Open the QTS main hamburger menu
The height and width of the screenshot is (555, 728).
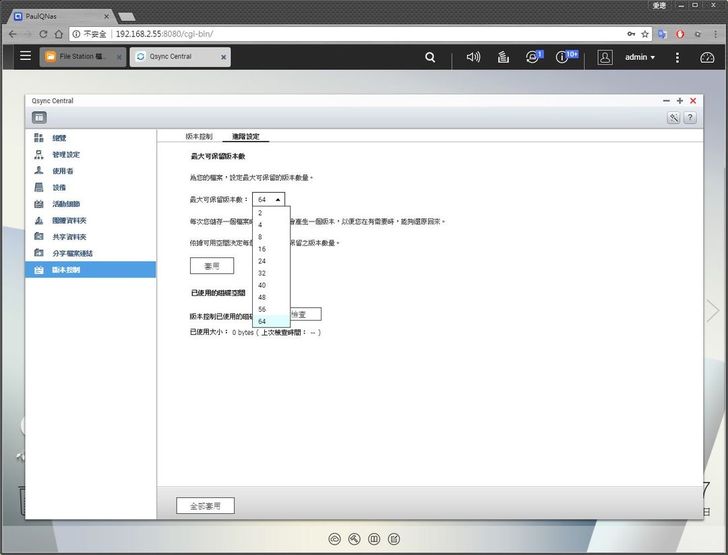[25, 57]
